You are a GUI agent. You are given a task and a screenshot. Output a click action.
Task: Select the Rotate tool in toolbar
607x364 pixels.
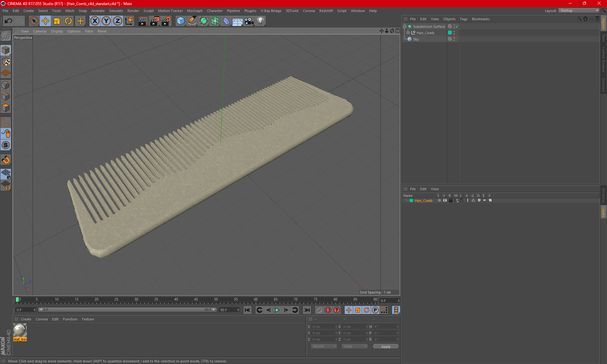tap(68, 20)
